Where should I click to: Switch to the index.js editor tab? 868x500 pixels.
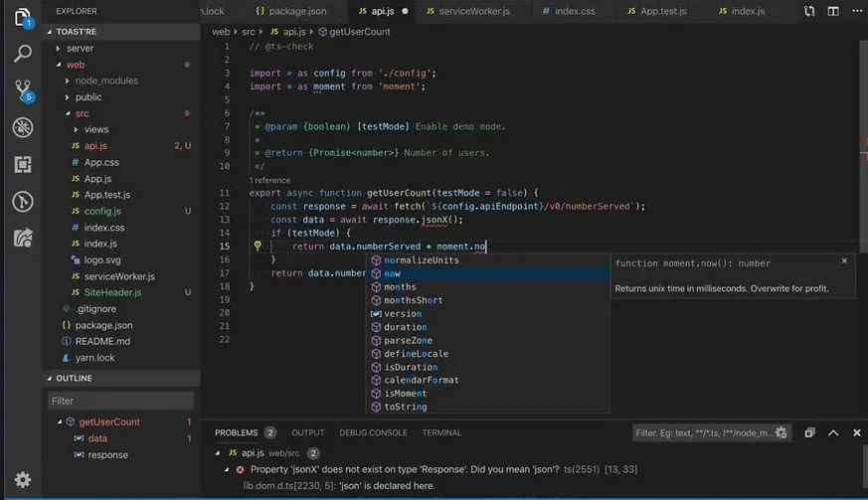click(x=742, y=11)
